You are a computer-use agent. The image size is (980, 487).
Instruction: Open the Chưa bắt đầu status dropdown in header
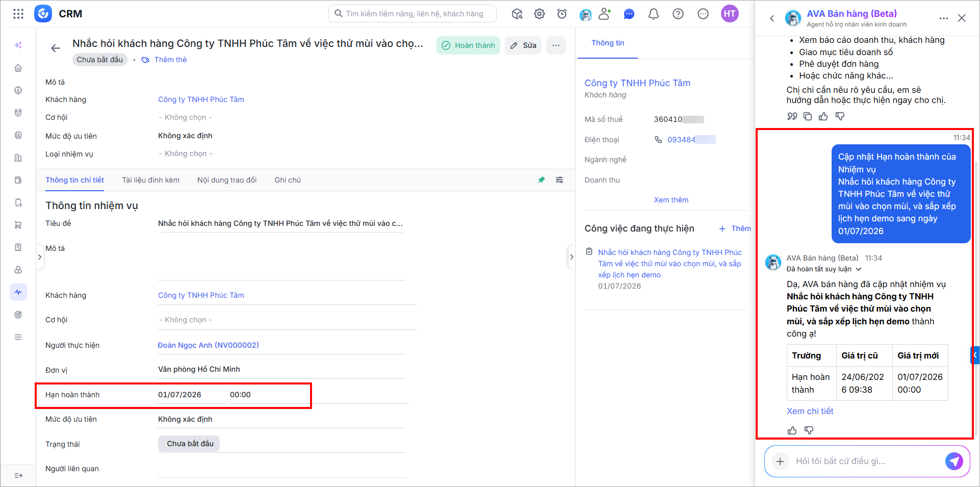point(100,60)
